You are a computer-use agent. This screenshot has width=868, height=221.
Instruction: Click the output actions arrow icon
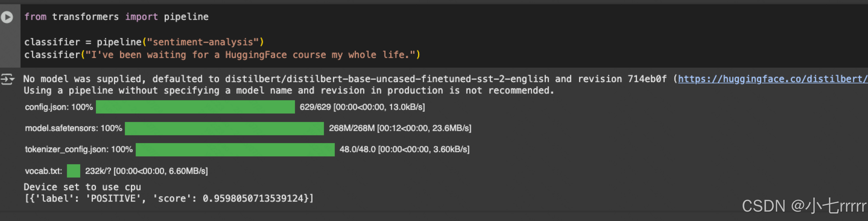(7, 79)
